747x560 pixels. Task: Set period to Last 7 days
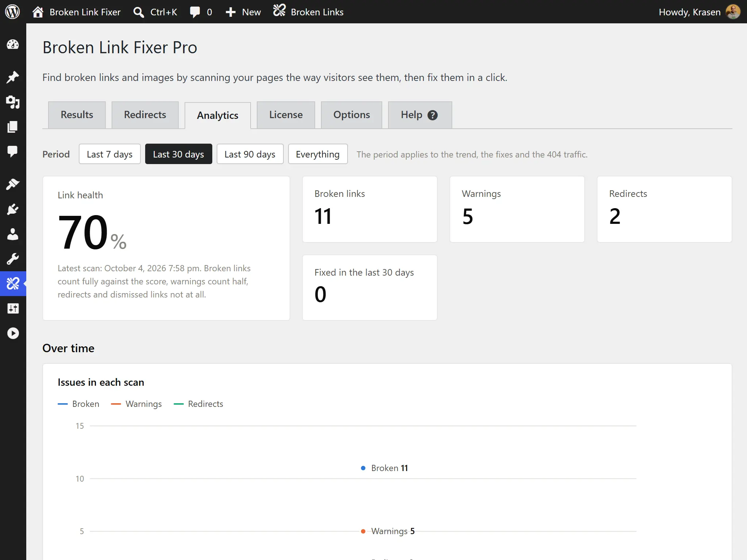[x=110, y=154]
